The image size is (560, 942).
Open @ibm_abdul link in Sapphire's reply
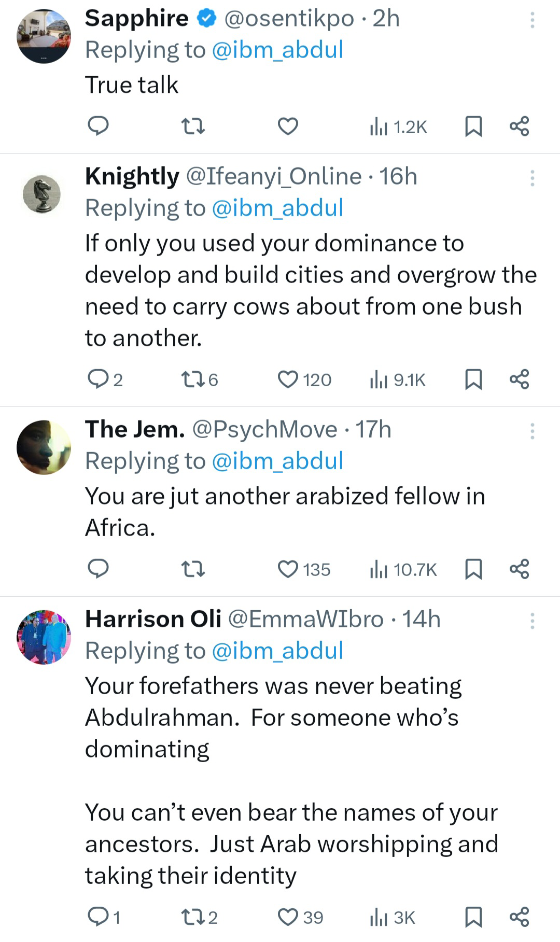coord(278,50)
